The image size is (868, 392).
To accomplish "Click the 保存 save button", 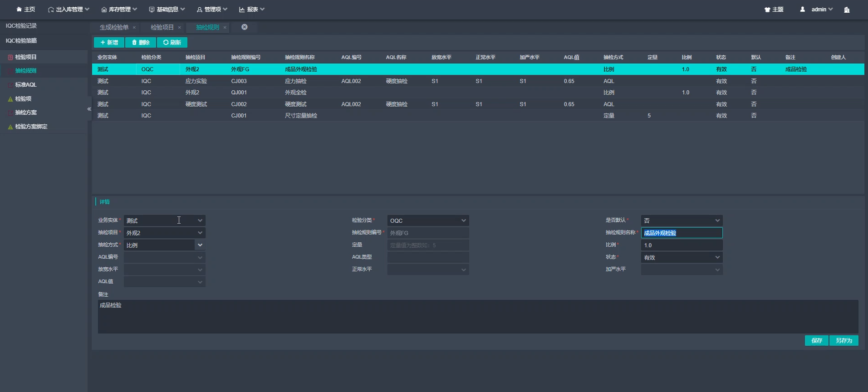I will coord(817,341).
